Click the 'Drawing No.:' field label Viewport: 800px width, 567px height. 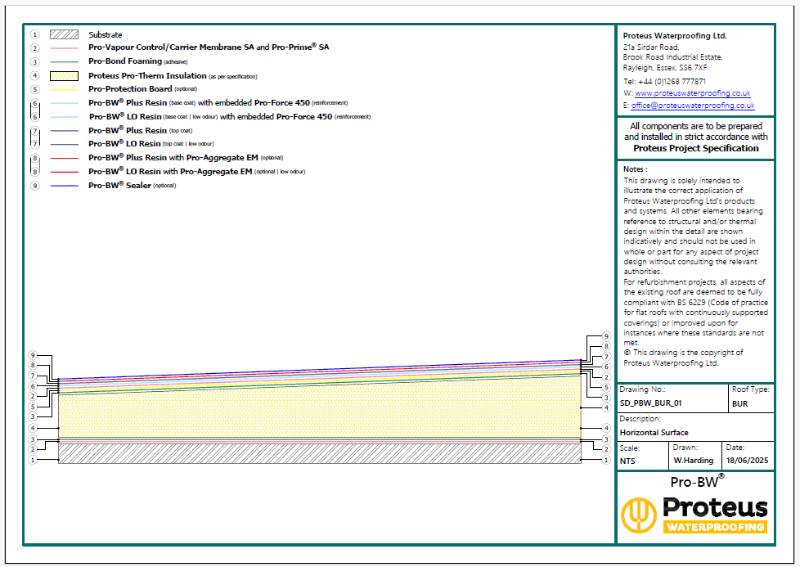coord(642,389)
